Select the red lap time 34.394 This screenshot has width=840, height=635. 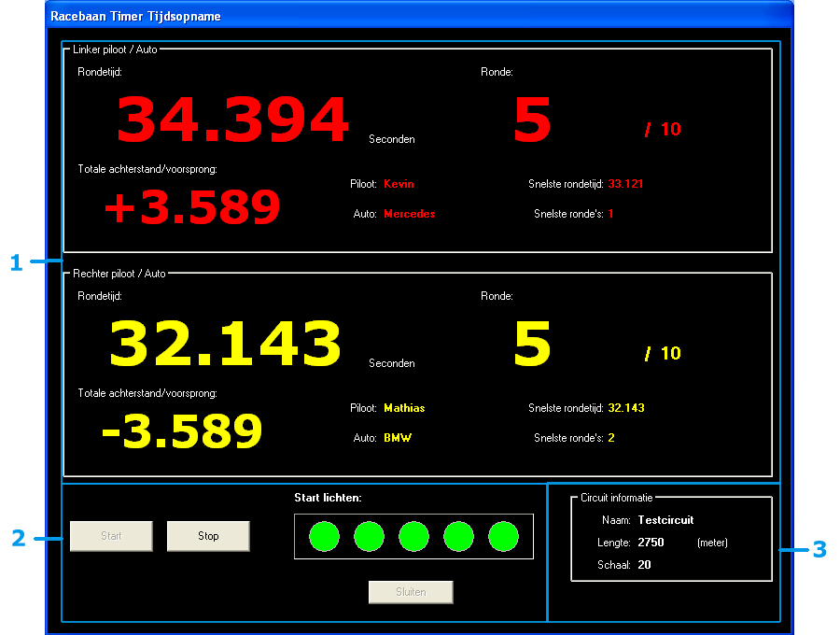(232, 120)
